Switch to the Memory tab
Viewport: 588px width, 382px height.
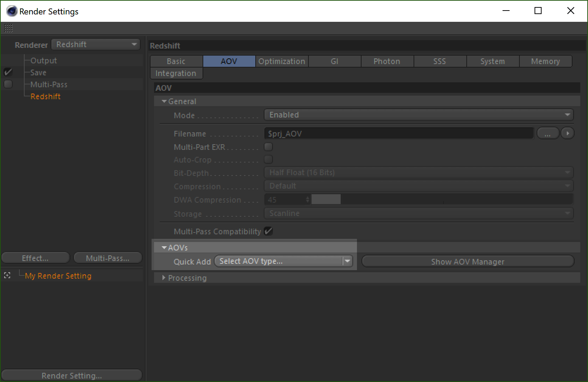[546, 61]
